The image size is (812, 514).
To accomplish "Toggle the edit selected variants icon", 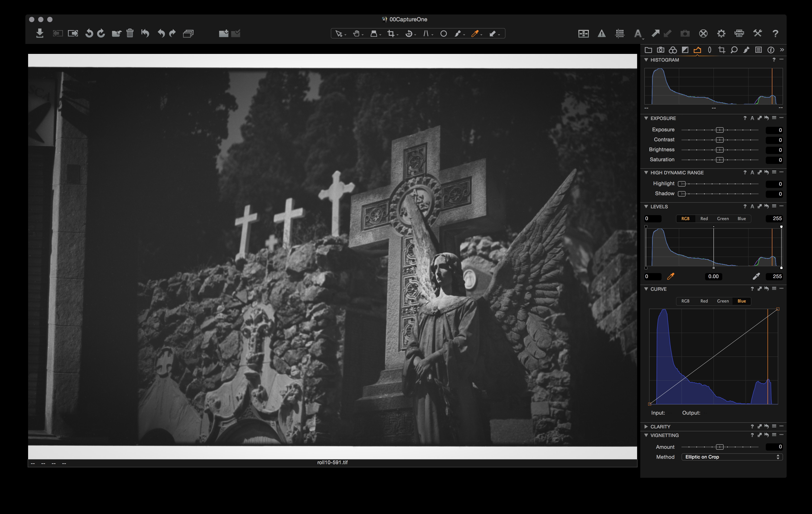I will coord(188,33).
